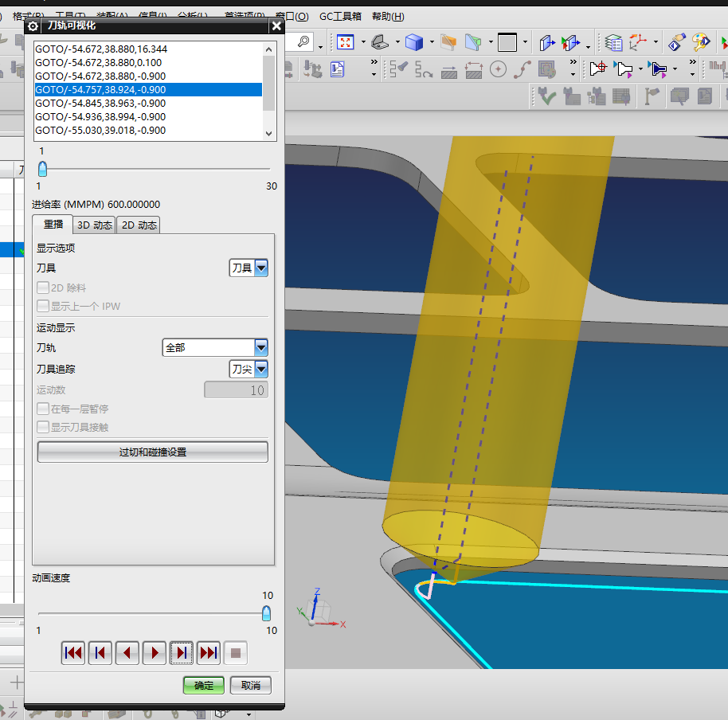
Task: Step forward one motion
Action: pyautogui.click(x=182, y=653)
